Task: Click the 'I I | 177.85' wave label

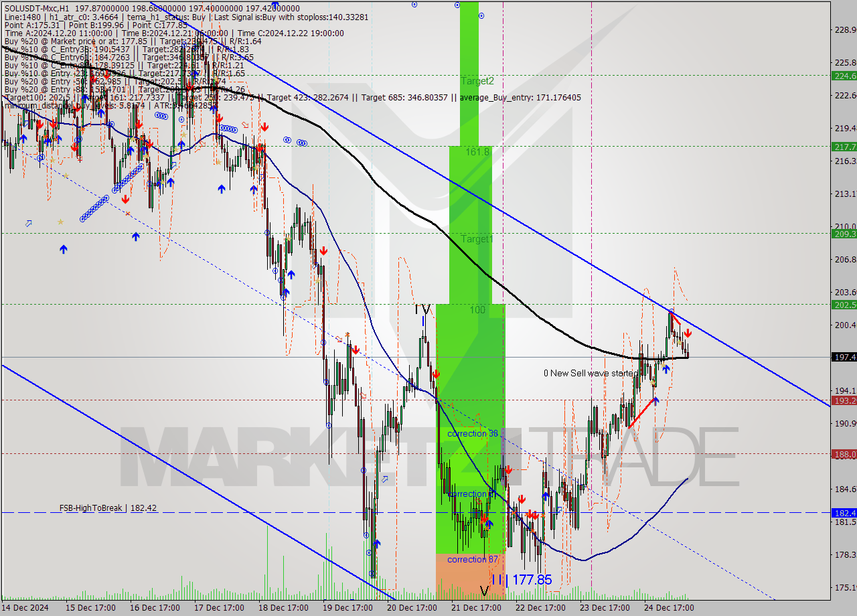Action: [x=522, y=580]
